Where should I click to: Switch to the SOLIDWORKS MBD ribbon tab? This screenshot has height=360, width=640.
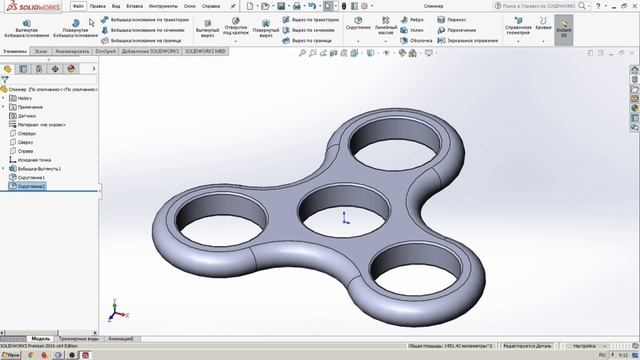(x=205, y=51)
